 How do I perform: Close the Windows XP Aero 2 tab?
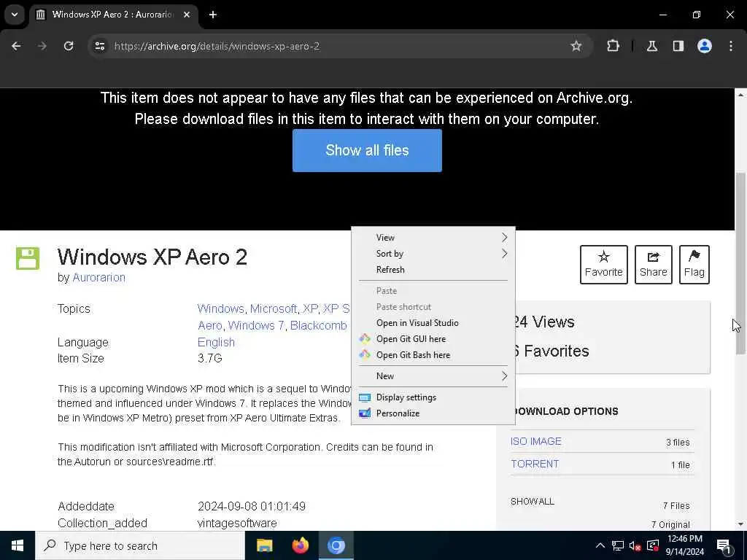coord(187,15)
